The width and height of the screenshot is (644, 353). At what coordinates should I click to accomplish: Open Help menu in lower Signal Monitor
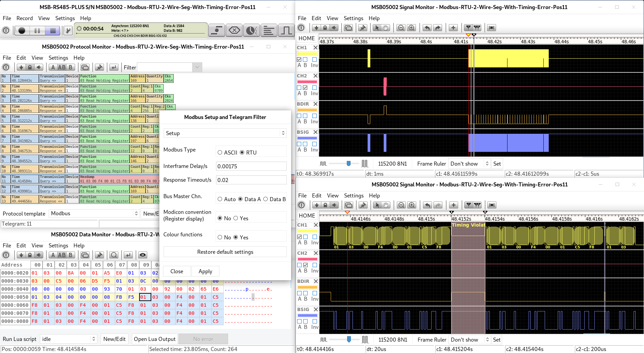374,196
